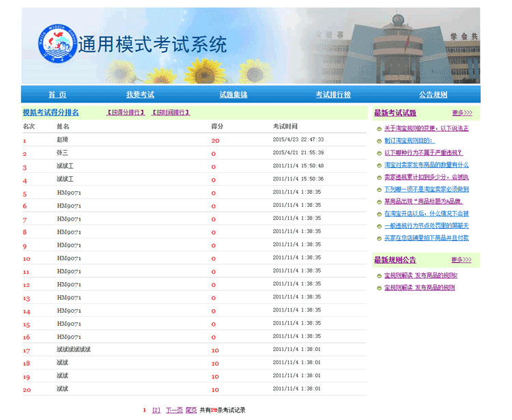Open 公告规则 navigation item
This screenshot has width=512, height=420.
433,95
